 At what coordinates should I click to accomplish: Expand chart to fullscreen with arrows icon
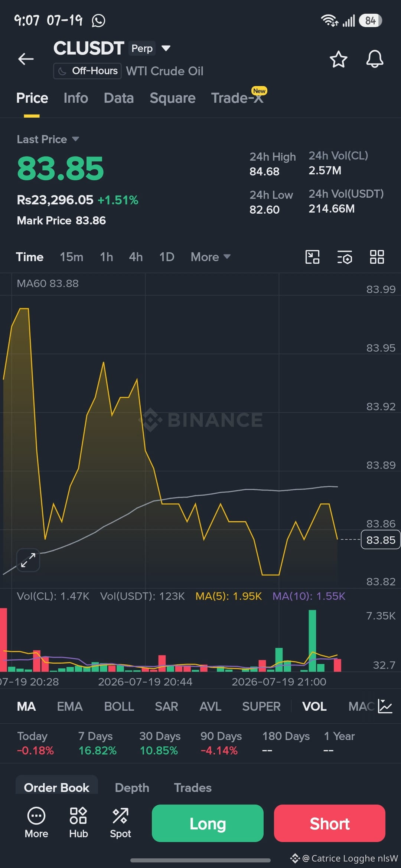[x=28, y=560]
